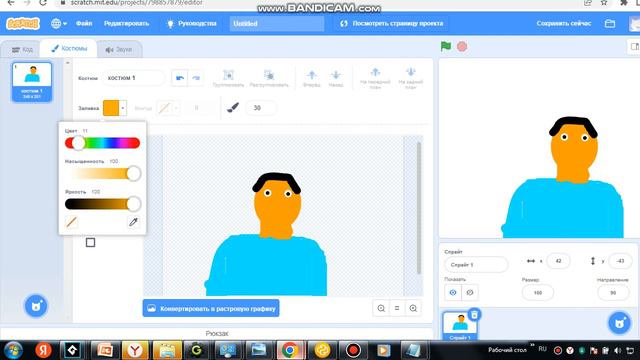Open the Руководства tutorials
The image size is (640, 360).
[191, 23]
